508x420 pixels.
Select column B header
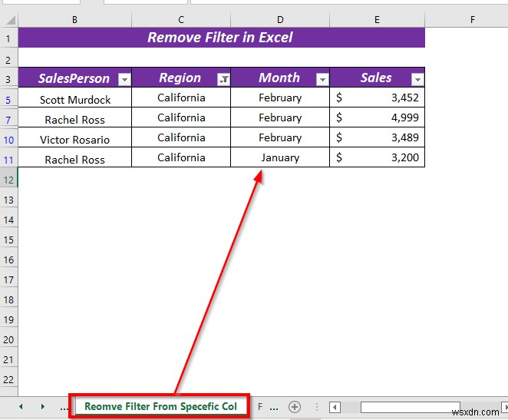[x=75, y=20]
